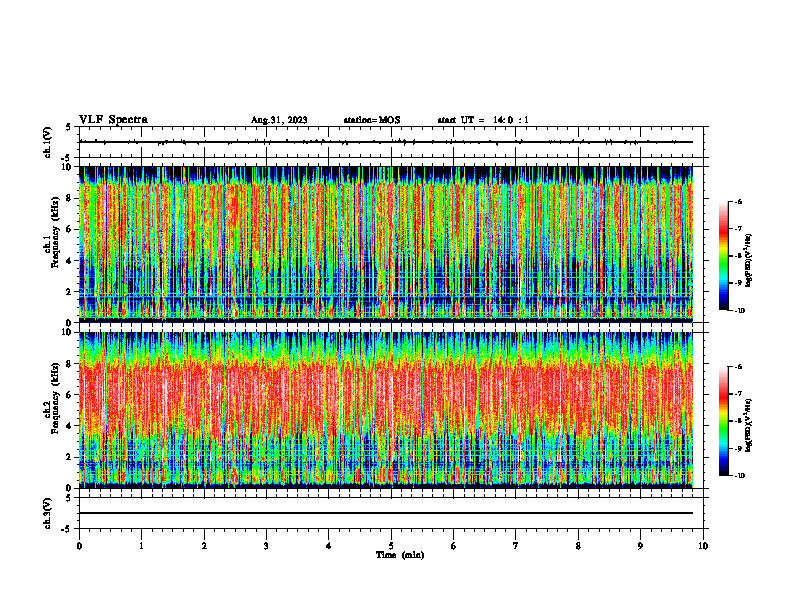The image size is (792, 612).
Task: Click the "-5" tick on ch.3(V) axis
Action: (67, 529)
